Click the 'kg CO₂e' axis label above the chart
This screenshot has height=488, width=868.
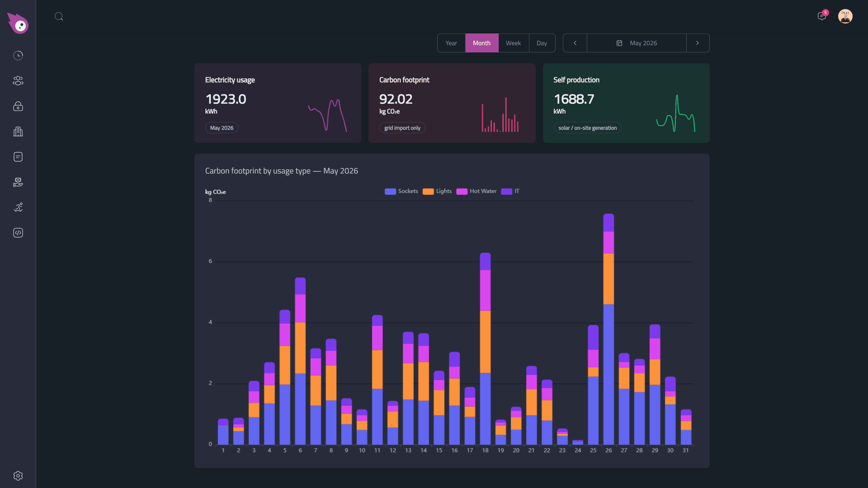tap(215, 192)
